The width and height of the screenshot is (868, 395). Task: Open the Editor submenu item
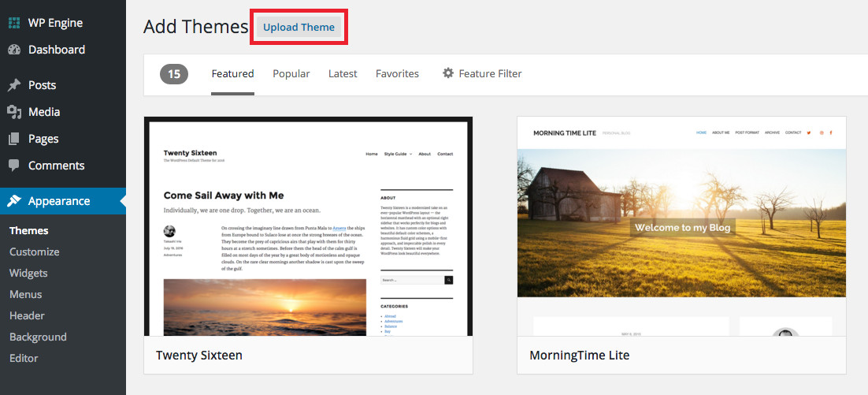[24, 358]
